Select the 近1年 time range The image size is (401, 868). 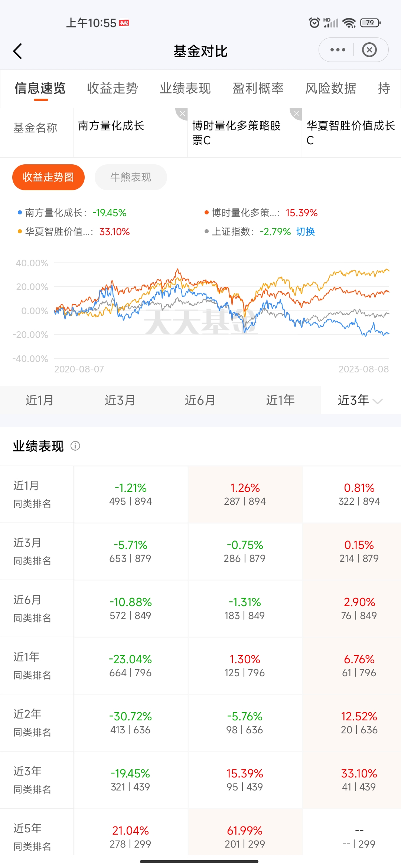[x=280, y=400]
